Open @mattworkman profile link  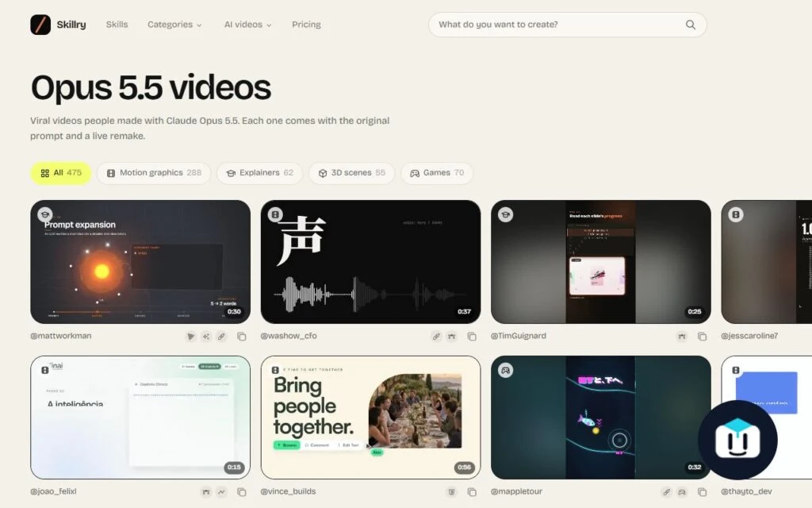tap(60, 336)
